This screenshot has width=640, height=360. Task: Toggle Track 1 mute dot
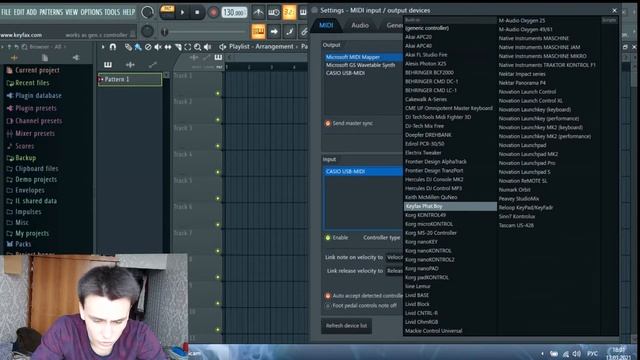218,93
